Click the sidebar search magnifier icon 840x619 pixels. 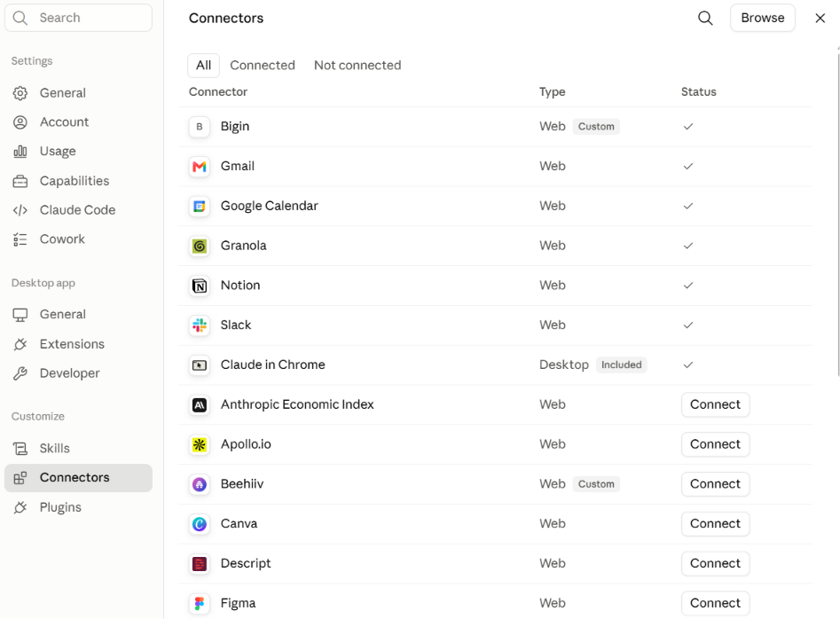(x=20, y=19)
